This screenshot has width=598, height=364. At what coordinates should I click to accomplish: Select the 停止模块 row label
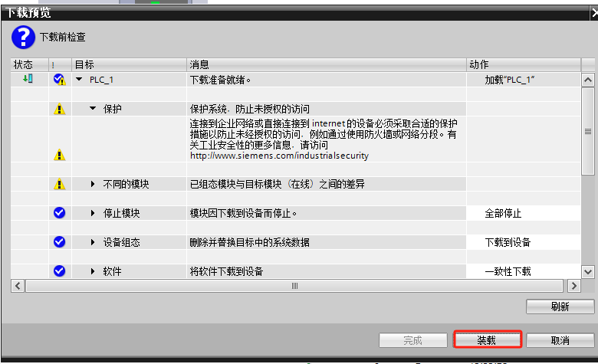(x=122, y=213)
